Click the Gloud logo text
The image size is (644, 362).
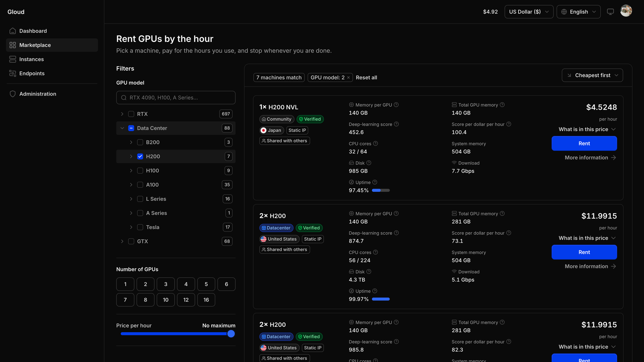[x=16, y=12]
